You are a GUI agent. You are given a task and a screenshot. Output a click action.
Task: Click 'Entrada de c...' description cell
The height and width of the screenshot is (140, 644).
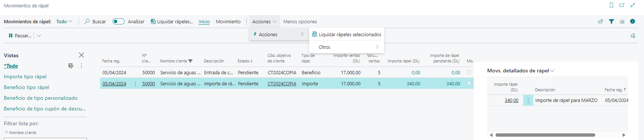[x=219, y=73]
